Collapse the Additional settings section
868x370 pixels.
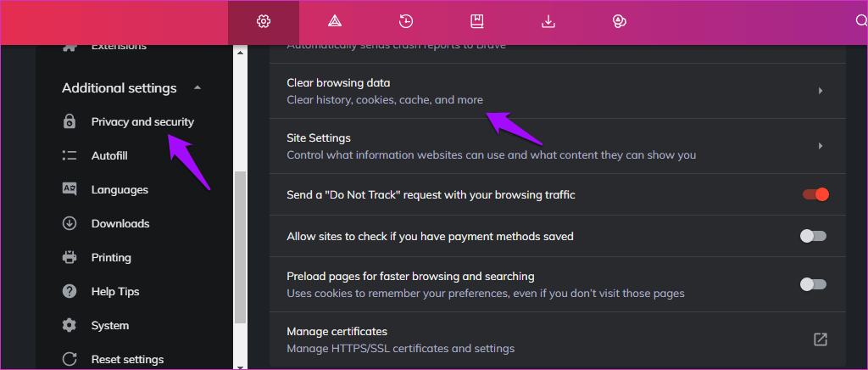pos(198,88)
